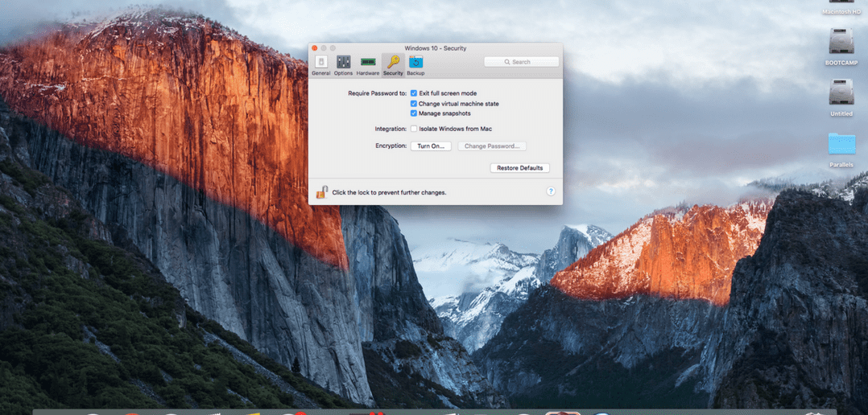Click the Turn On... encryption button
Viewport: 868px width, 415px height.
[431, 146]
